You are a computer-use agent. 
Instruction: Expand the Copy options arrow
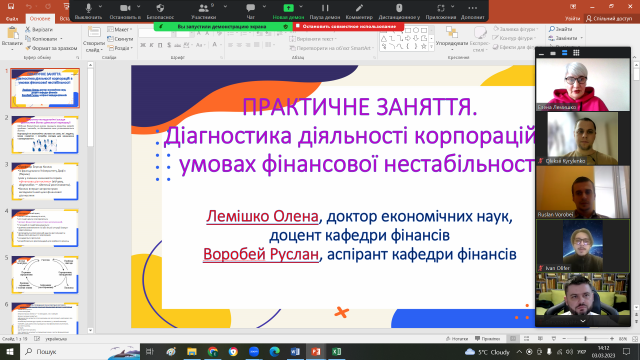tap(61, 39)
